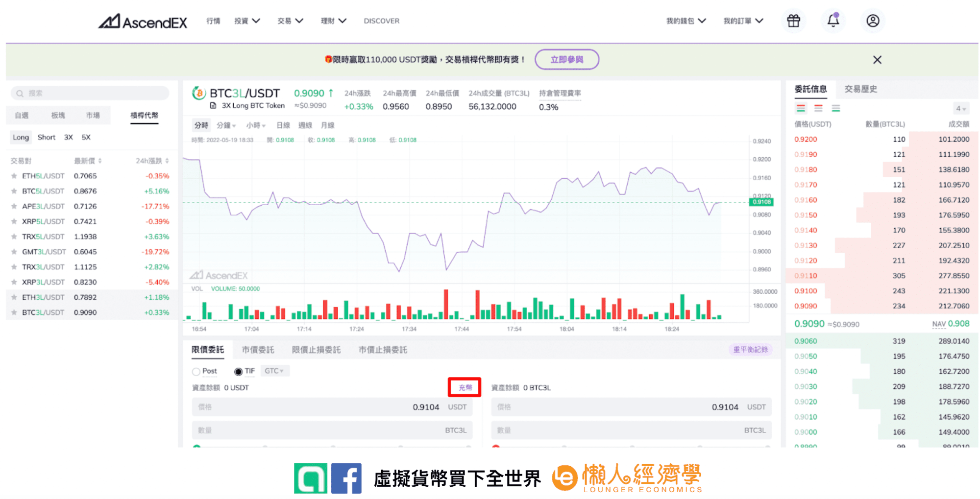Close the promotion banner
Screen dimensions: 980x499
tap(877, 60)
